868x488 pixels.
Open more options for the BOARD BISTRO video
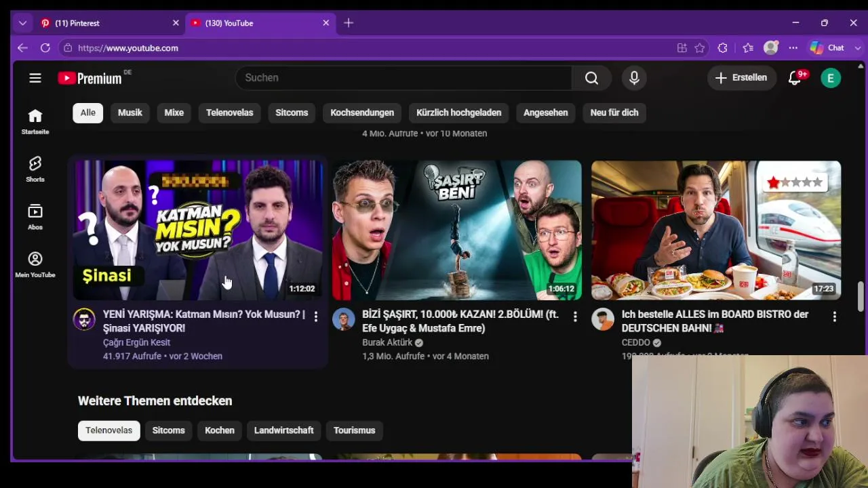(x=834, y=317)
